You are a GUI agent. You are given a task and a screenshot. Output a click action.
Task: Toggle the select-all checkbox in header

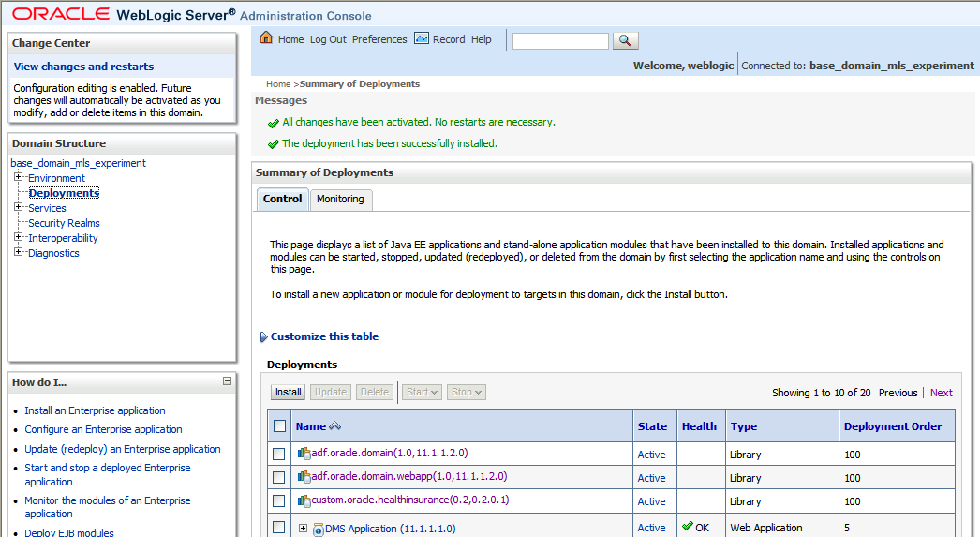click(x=279, y=425)
